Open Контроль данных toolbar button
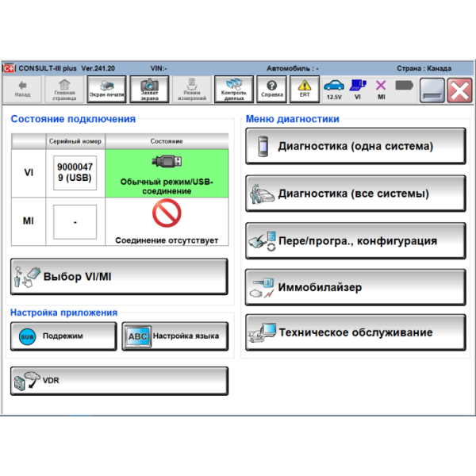The image size is (476, 476). pyautogui.click(x=234, y=89)
